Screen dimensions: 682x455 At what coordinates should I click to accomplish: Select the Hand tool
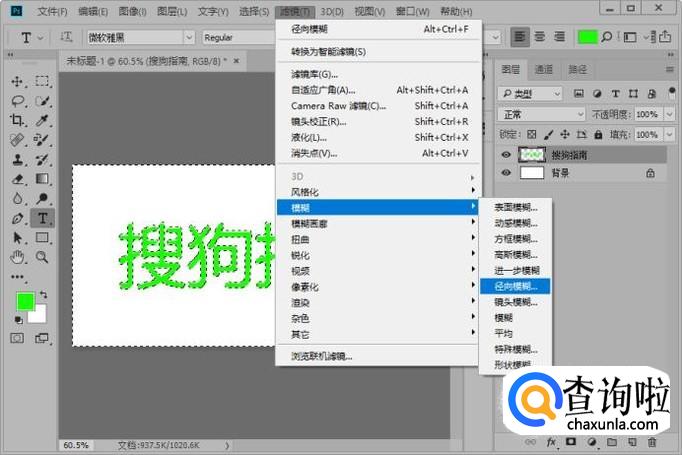(17, 257)
